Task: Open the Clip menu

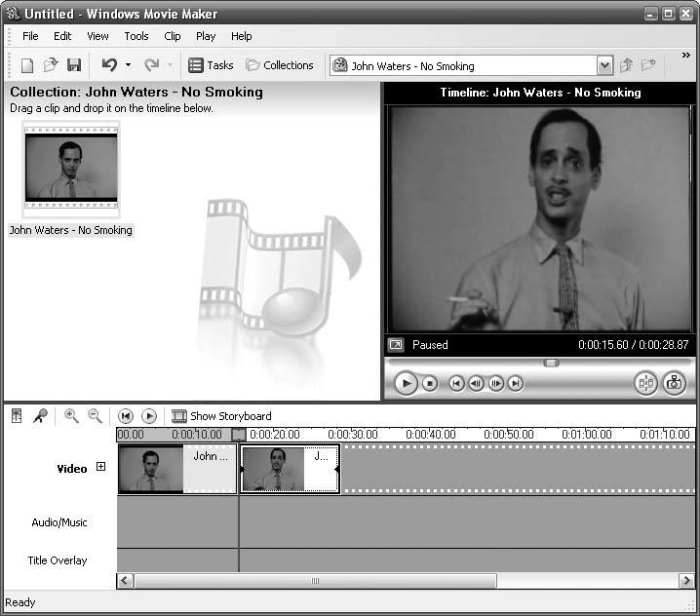Action: tap(173, 36)
